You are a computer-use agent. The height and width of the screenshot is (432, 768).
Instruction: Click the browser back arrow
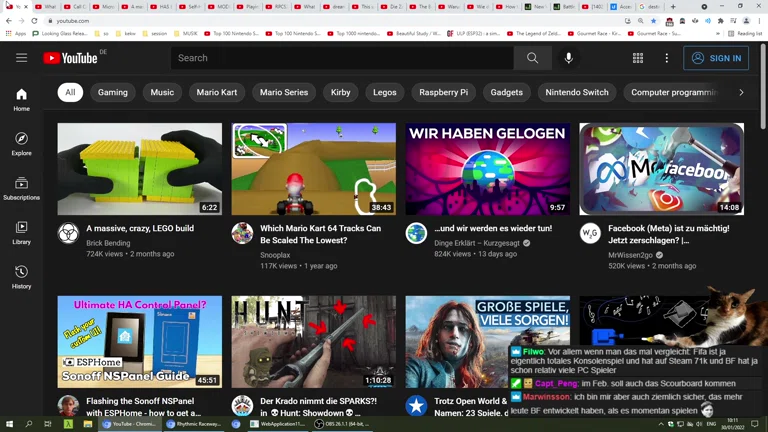pyautogui.click(x=9, y=21)
